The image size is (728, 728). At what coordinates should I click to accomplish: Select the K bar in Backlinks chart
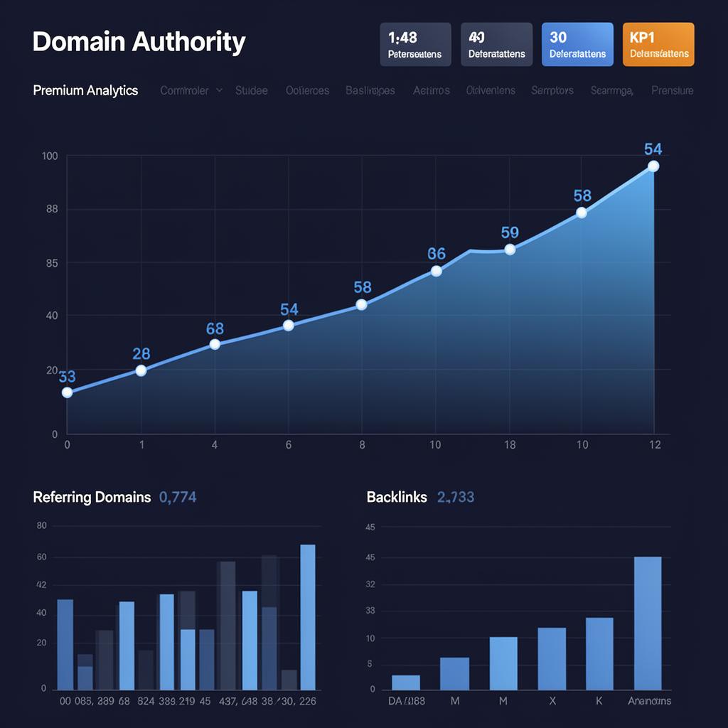599,654
